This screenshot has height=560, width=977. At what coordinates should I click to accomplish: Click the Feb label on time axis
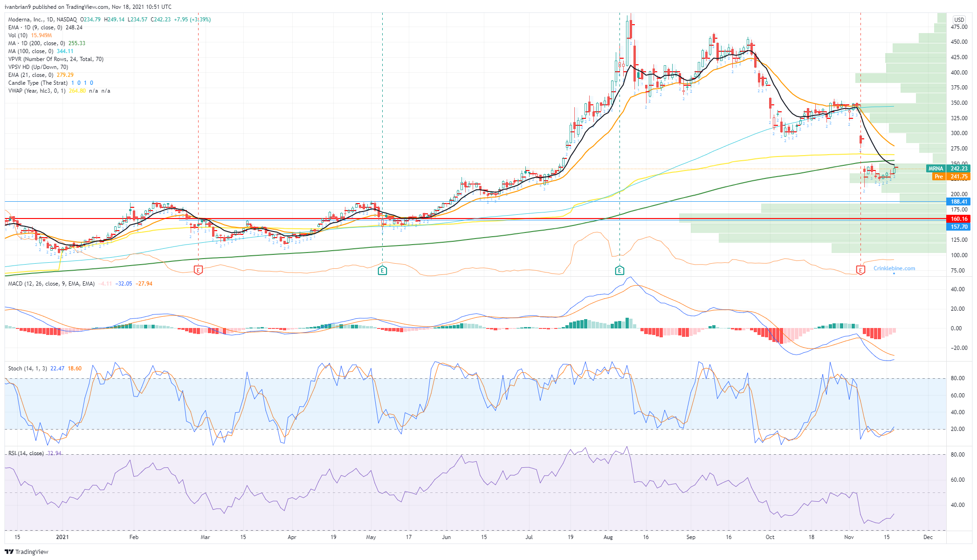[134, 537]
